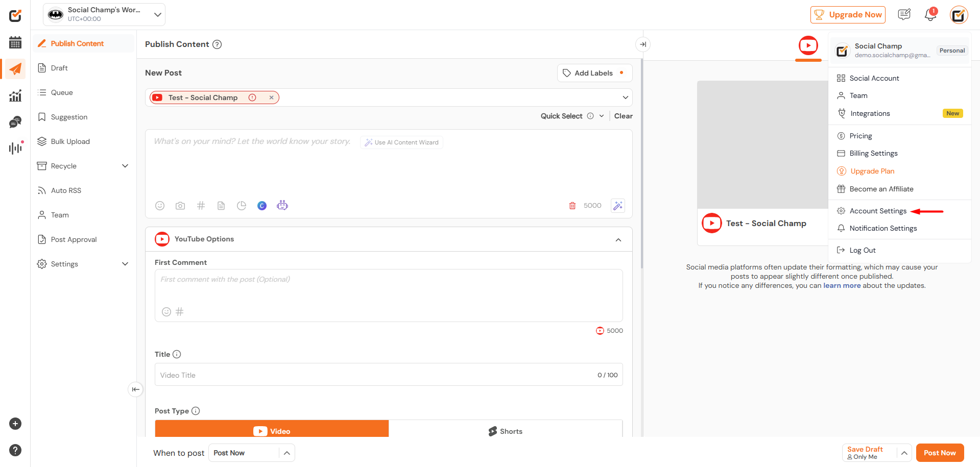Viewport: 980px width, 467px height.
Task: Open Billing Settings in profile menu
Action: click(x=873, y=153)
